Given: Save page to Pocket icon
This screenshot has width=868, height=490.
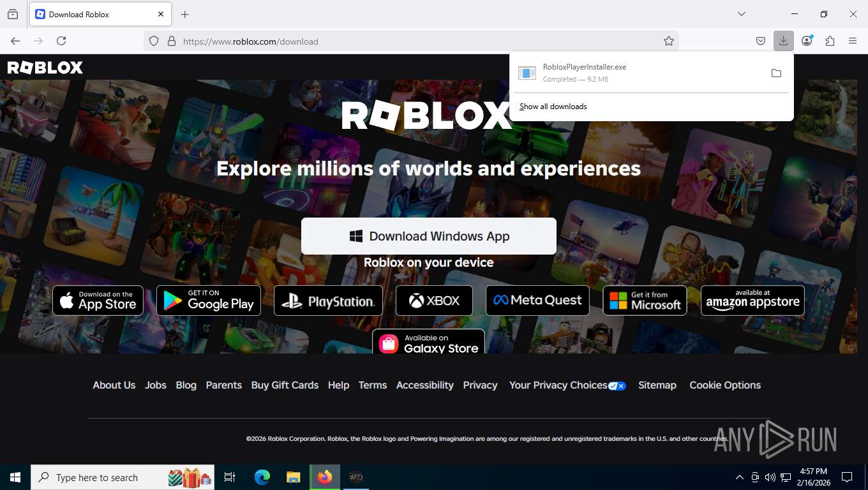Looking at the screenshot, I should point(760,41).
